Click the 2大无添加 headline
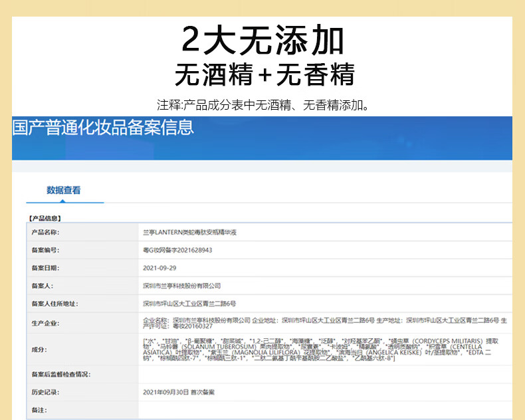 pos(263,40)
